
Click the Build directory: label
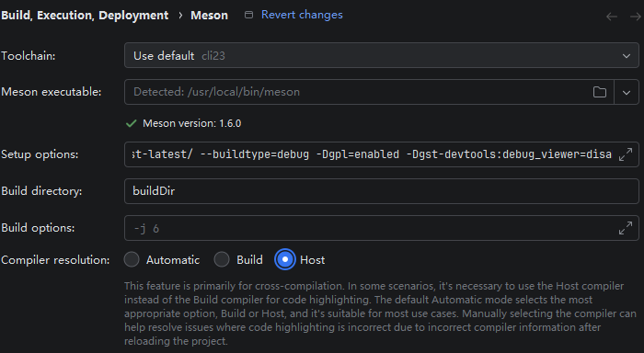pyautogui.click(x=41, y=191)
